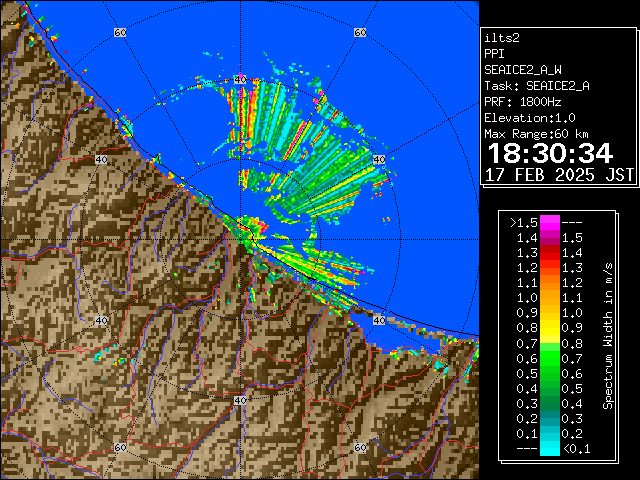Select the 'Elevation:1.0' text

[530, 118]
